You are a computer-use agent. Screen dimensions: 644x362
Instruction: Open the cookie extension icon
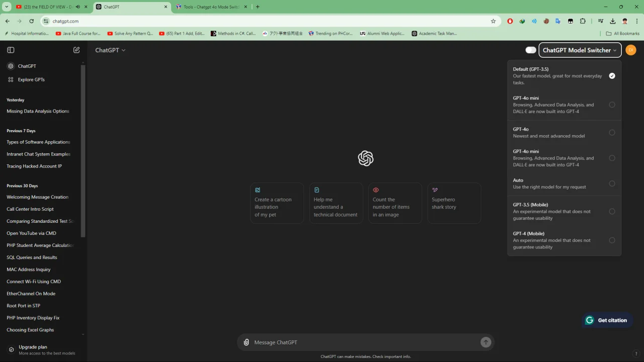tap(546, 21)
